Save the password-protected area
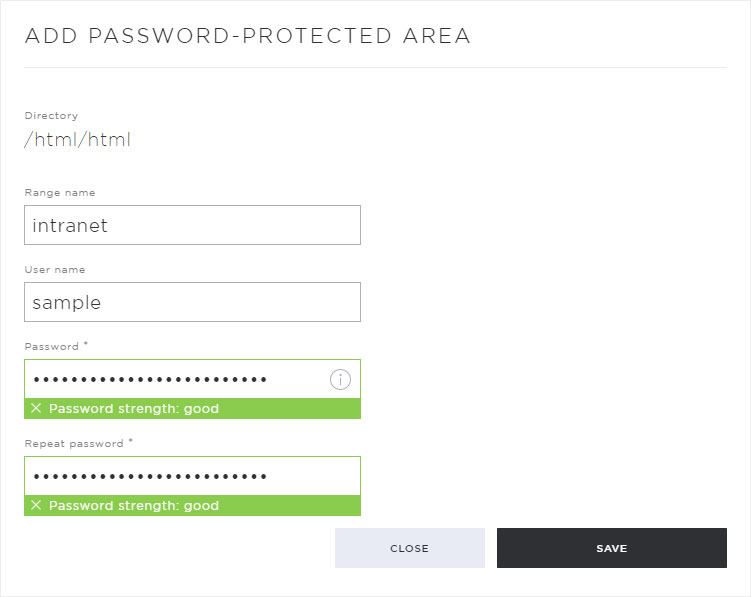Viewport: 751px width, 597px height. 612,548
